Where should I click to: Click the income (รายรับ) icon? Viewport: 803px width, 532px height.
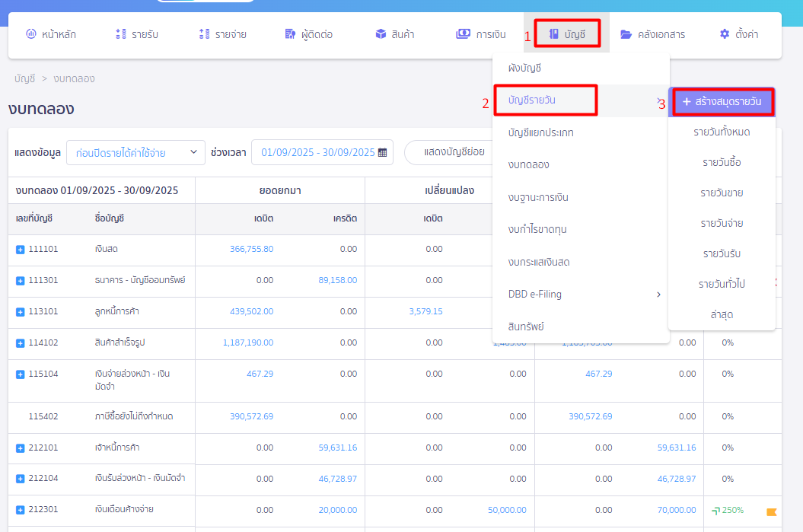pos(120,34)
